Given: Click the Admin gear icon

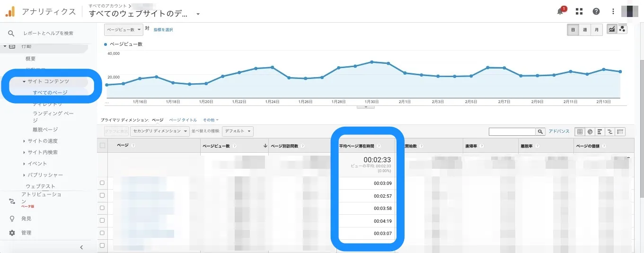Looking at the screenshot, I should pos(12,233).
